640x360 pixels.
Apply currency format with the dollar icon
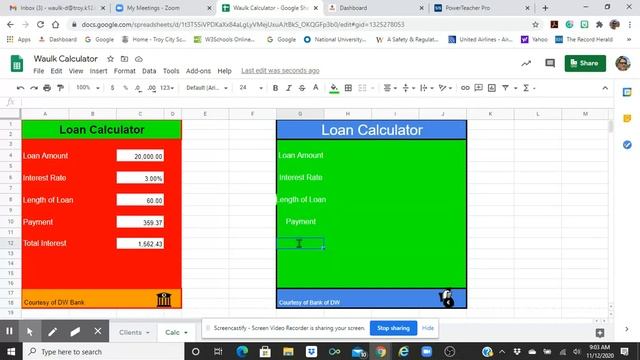pos(112,88)
